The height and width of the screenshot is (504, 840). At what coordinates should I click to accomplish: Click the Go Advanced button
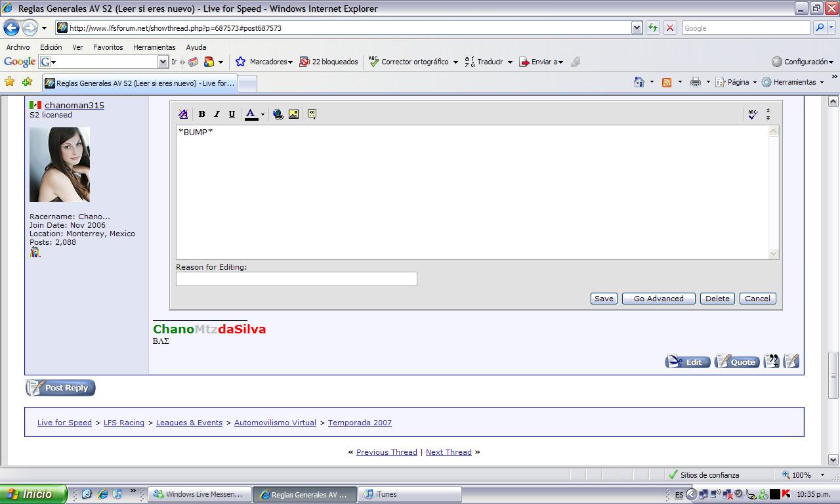coord(659,299)
